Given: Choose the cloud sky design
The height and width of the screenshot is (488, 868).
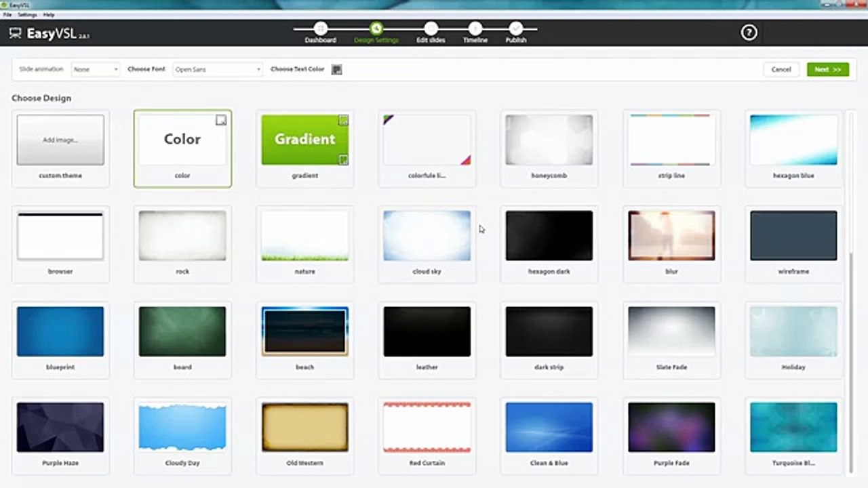Looking at the screenshot, I should click(427, 244).
